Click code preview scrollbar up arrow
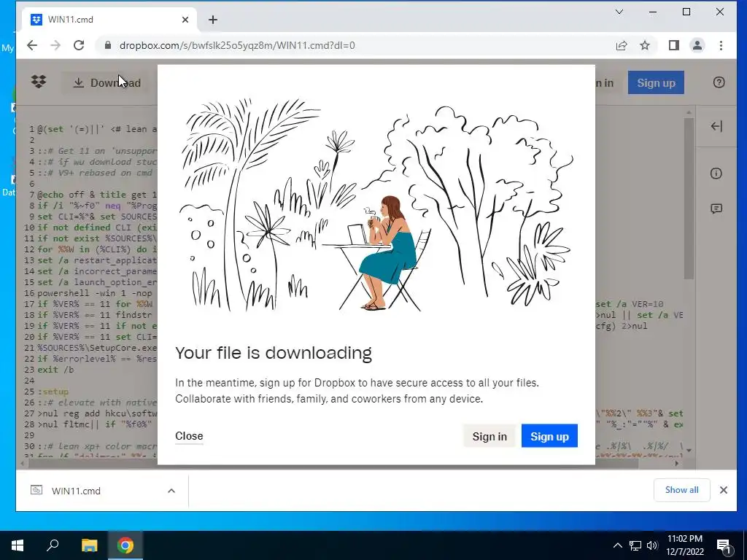 pyautogui.click(x=689, y=112)
